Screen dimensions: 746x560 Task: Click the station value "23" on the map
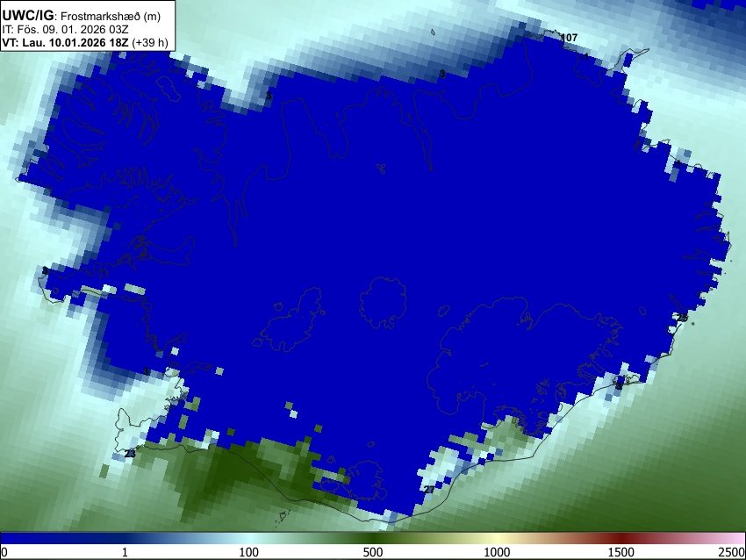click(130, 454)
